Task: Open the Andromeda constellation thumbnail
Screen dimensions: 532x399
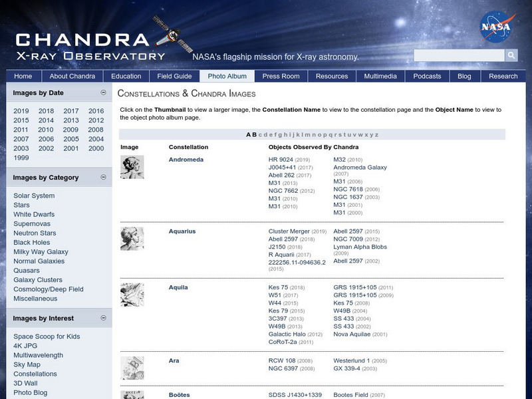Action: [132, 168]
